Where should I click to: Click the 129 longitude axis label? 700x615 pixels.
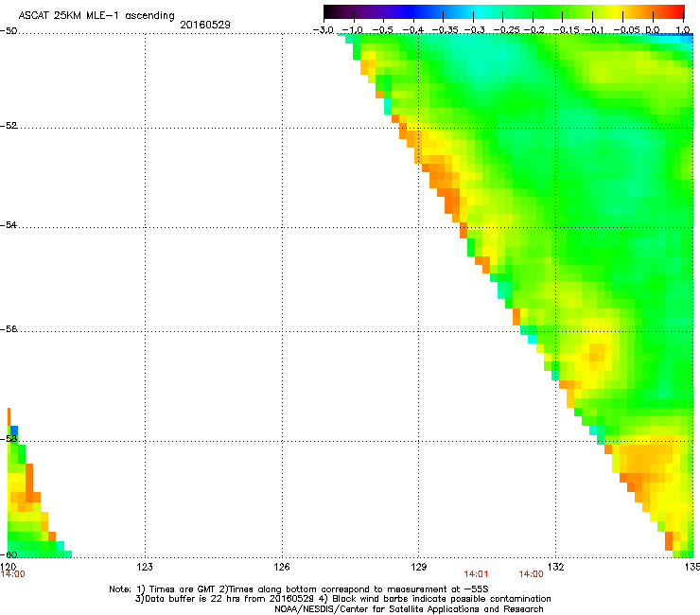[x=419, y=567]
